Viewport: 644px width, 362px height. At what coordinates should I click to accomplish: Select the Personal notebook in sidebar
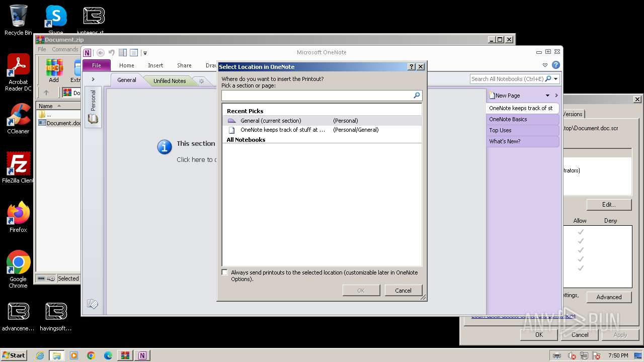(x=93, y=107)
